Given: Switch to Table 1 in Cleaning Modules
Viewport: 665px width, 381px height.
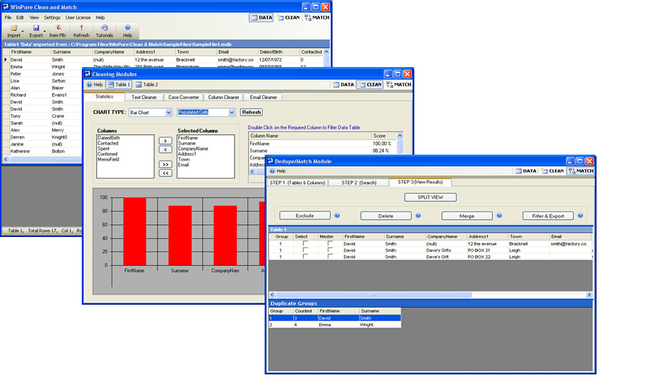Looking at the screenshot, I should [118, 85].
